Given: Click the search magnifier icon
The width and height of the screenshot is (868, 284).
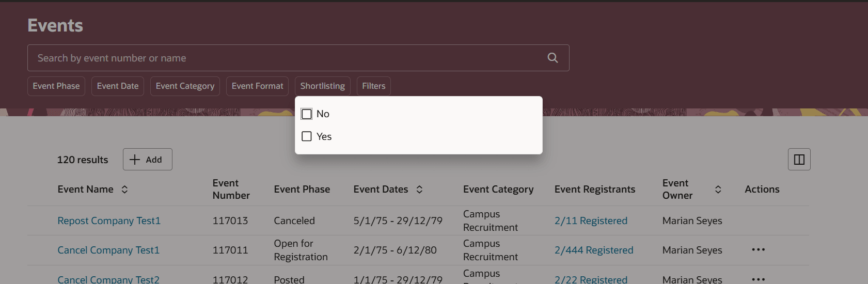Looking at the screenshot, I should point(553,58).
